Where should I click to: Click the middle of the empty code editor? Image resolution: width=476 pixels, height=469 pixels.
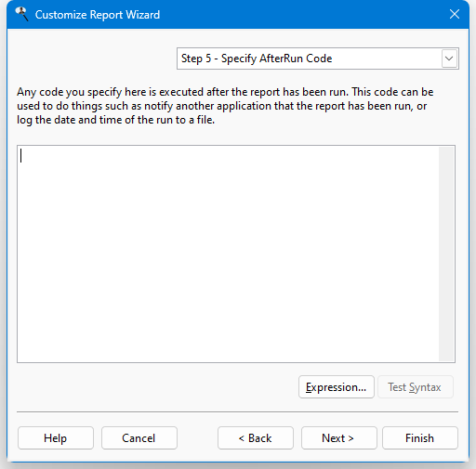pyautogui.click(x=228, y=254)
